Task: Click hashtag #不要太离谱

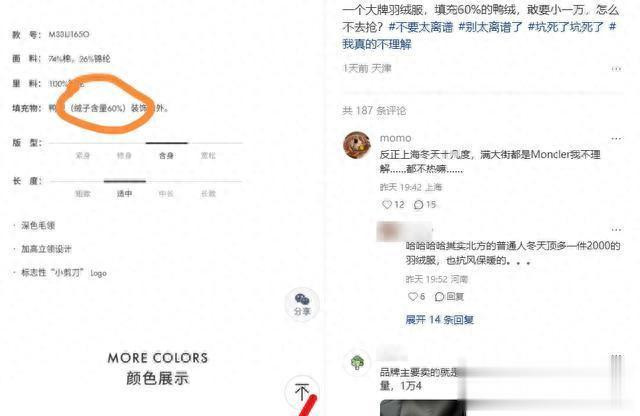Action: tap(421, 27)
